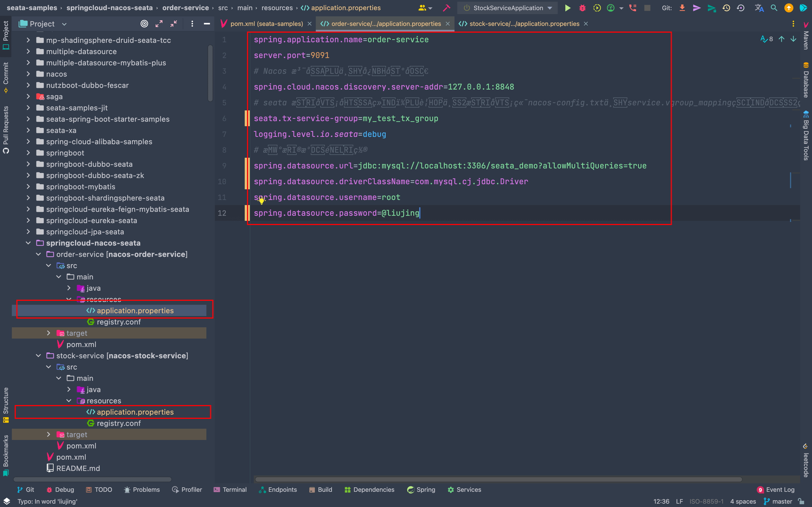The image size is (812, 507).
Task: Click the select opened file target icon
Action: pos(144,24)
